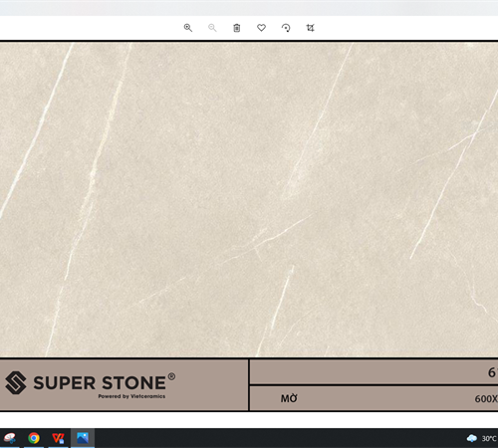Click the Super Stone S logo emblem
The width and height of the screenshot is (498, 448).
point(16,382)
